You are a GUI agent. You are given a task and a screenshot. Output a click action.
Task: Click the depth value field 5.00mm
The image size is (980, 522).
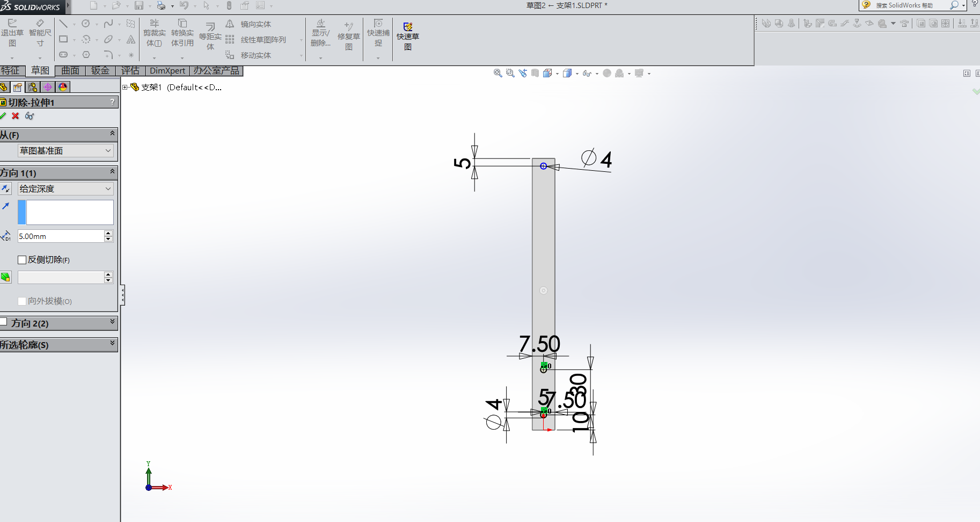click(61, 236)
